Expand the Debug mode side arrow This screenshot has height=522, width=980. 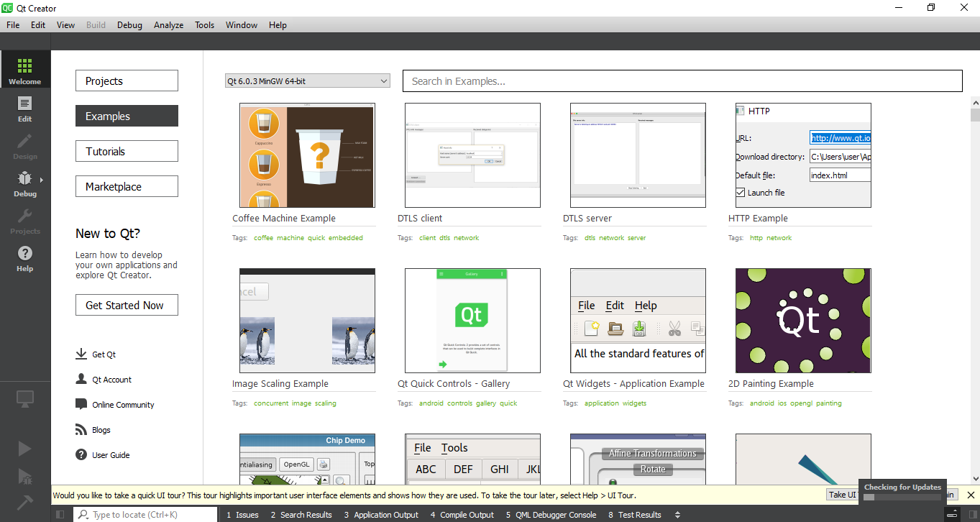click(x=42, y=180)
